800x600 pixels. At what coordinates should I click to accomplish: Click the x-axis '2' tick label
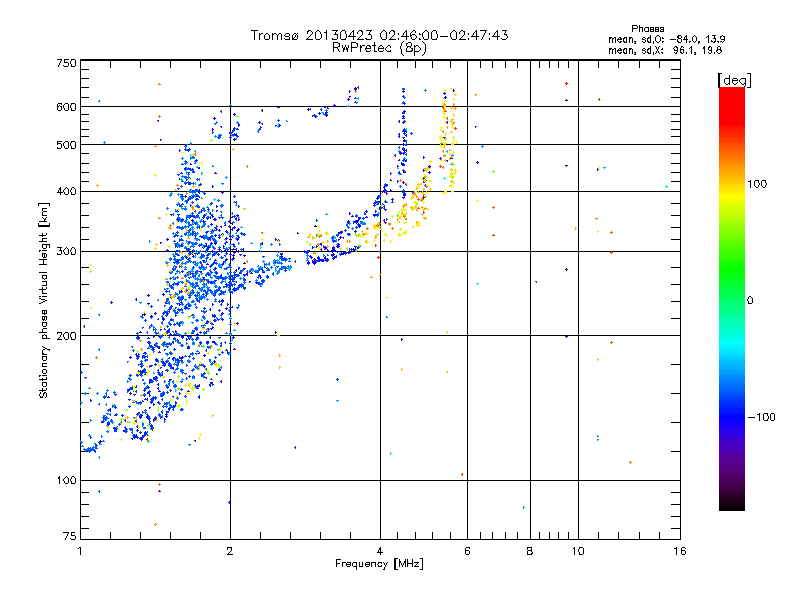(230, 551)
